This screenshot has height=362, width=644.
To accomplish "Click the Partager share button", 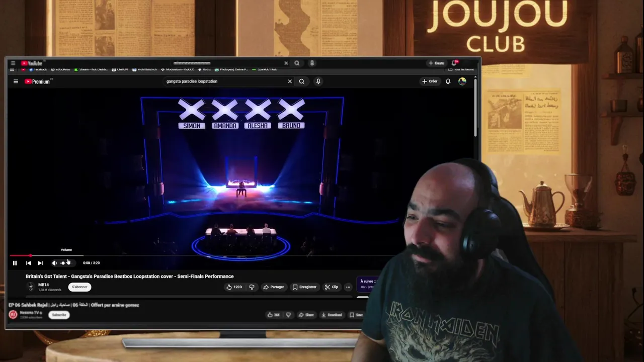I will coord(274,287).
